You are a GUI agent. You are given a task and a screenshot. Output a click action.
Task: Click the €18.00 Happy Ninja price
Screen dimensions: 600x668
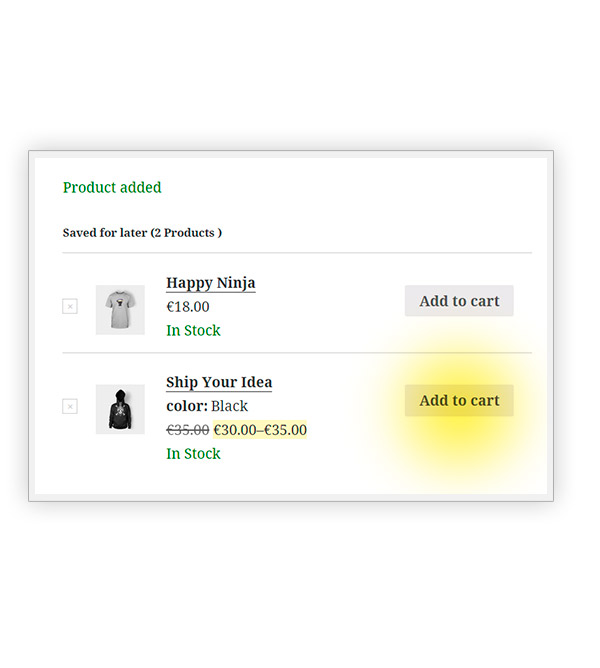point(188,307)
